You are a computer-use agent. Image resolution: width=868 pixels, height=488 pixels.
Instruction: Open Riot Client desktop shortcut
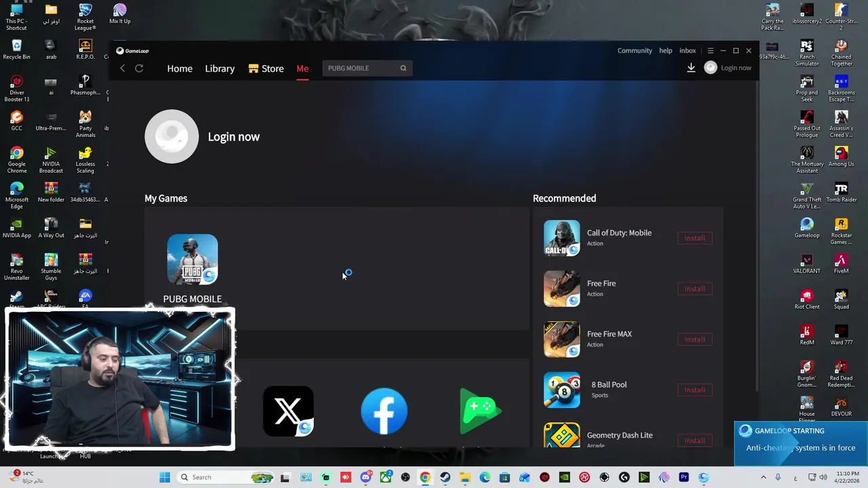click(807, 300)
